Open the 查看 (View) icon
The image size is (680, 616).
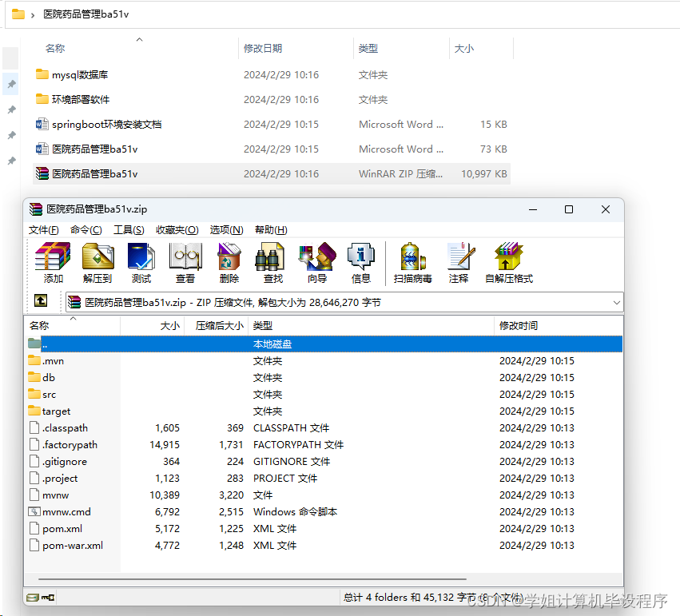pos(185,263)
